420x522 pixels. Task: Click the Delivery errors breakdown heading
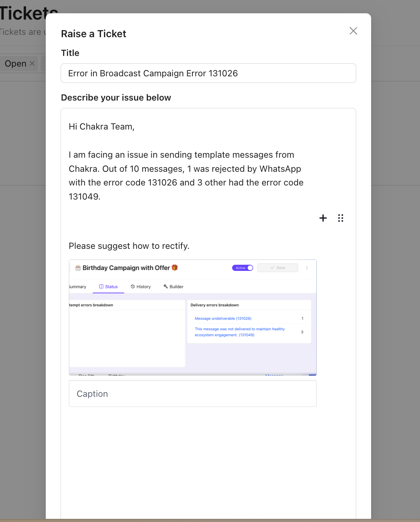(x=214, y=305)
